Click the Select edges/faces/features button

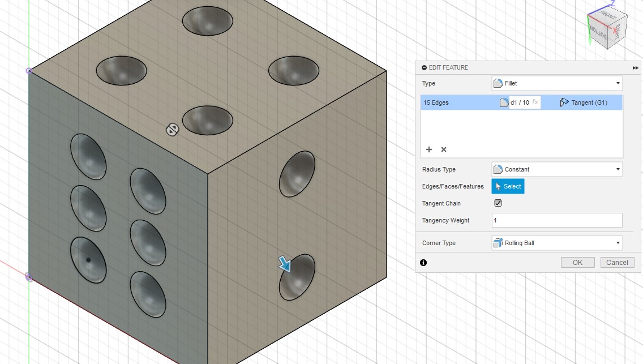(x=508, y=186)
